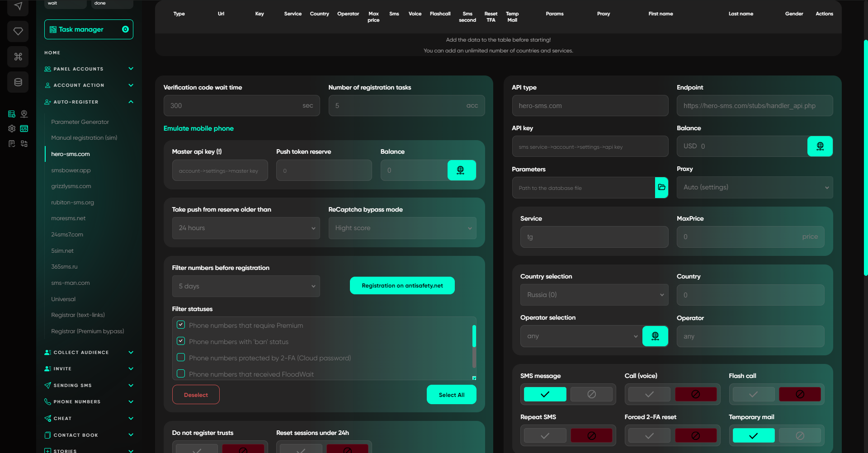Enable Call (voice) checkmark toggle
The image size is (868, 453).
click(649, 394)
